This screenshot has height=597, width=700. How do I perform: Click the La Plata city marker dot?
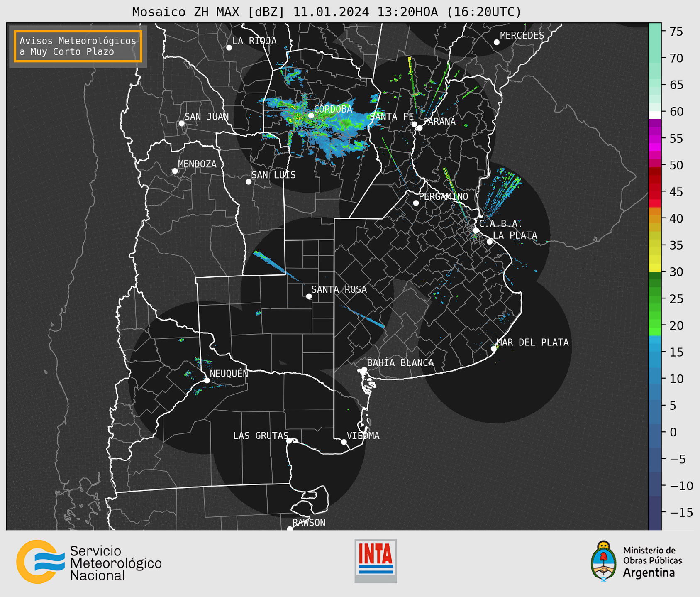[x=490, y=242]
